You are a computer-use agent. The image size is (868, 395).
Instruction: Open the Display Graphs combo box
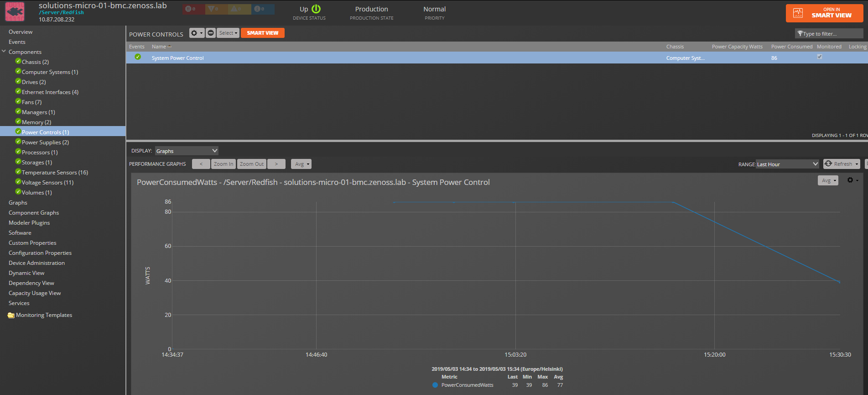(x=187, y=151)
